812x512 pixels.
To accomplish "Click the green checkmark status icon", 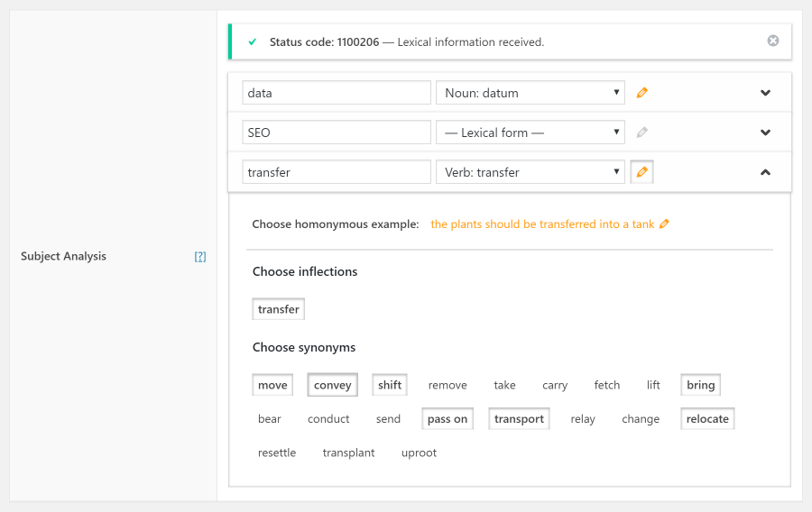I will point(253,41).
